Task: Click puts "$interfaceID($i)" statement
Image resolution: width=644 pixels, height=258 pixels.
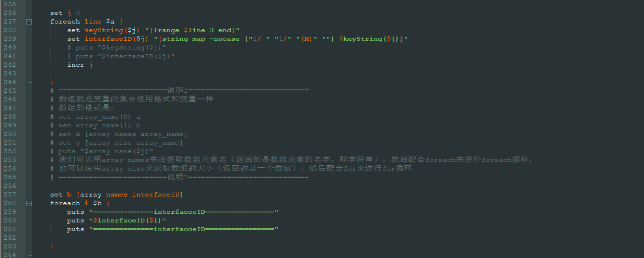Action: click(x=117, y=221)
